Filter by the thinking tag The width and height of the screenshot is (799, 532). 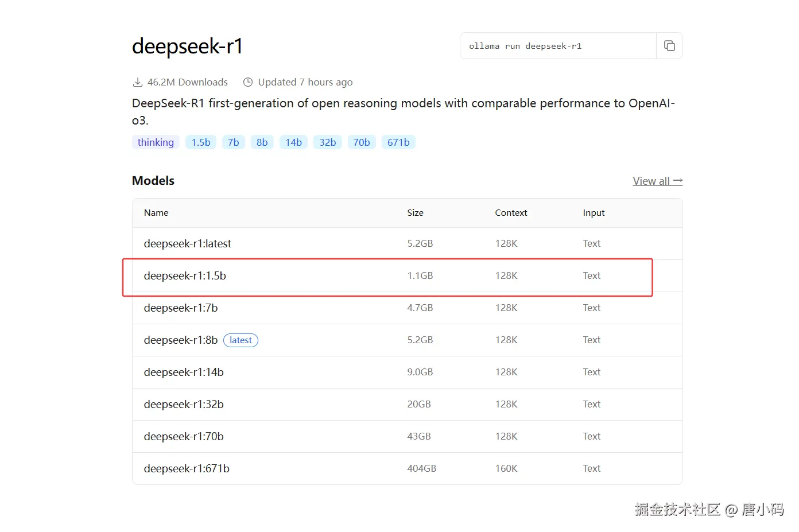click(156, 142)
